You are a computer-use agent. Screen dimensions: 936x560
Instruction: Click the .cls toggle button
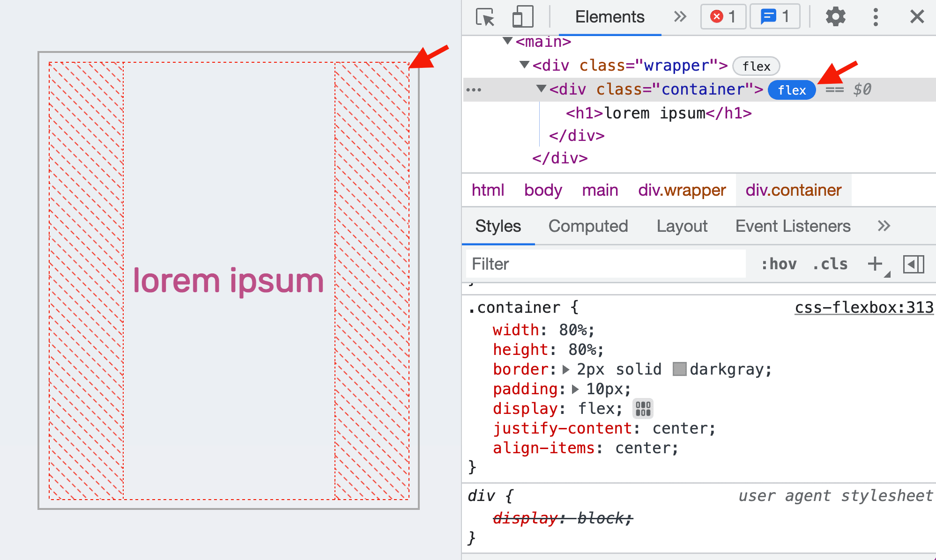click(830, 263)
